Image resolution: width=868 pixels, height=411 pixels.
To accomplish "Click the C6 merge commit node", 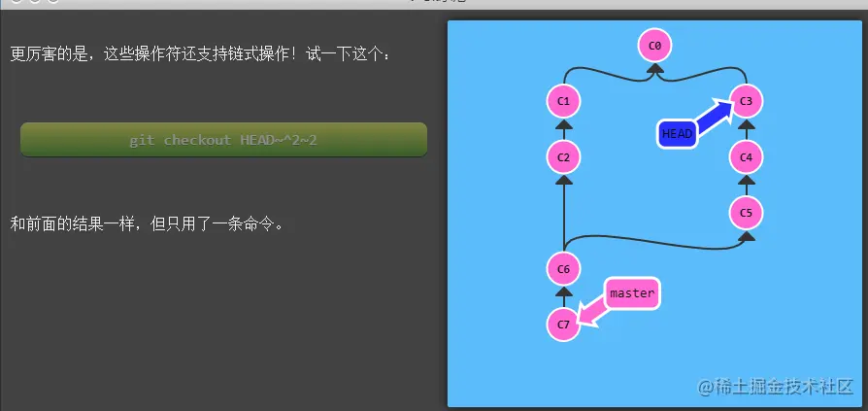I will 563,269.
